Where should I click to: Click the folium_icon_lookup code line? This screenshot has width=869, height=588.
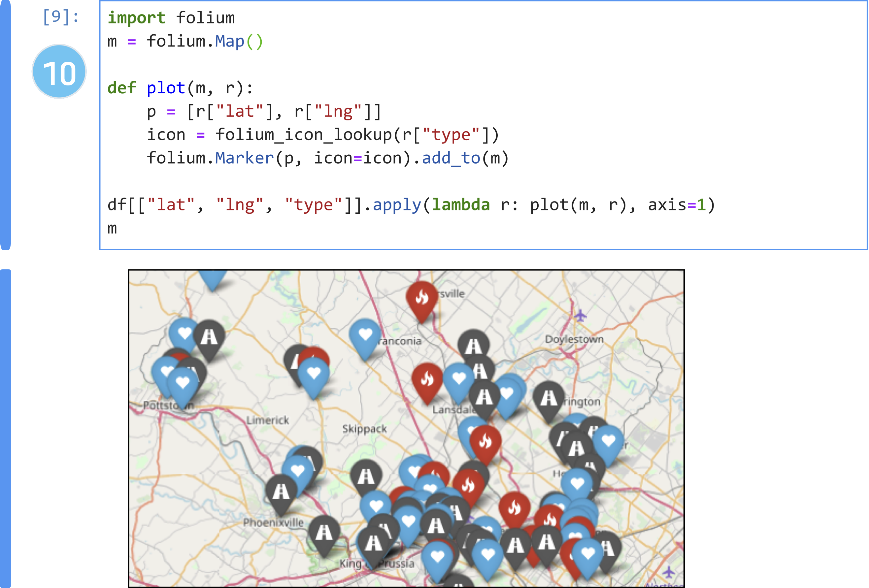point(323,135)
